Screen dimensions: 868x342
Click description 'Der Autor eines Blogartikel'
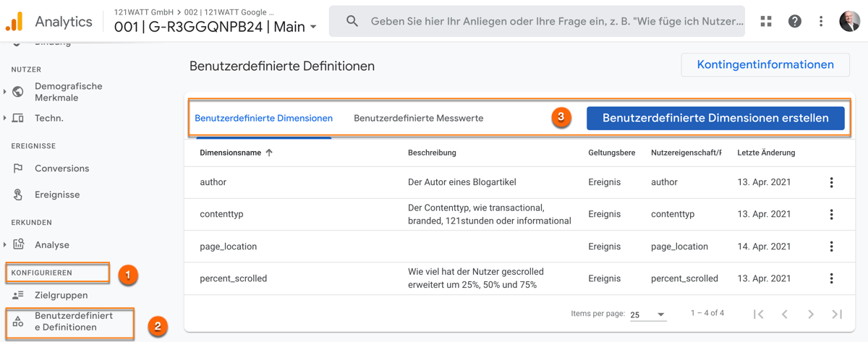(x=462, y=182)
